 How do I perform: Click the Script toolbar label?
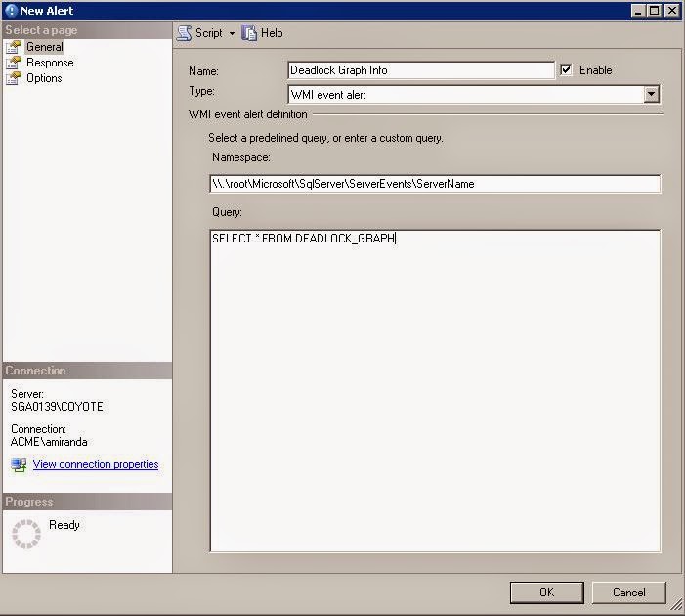tap(209, 33)
